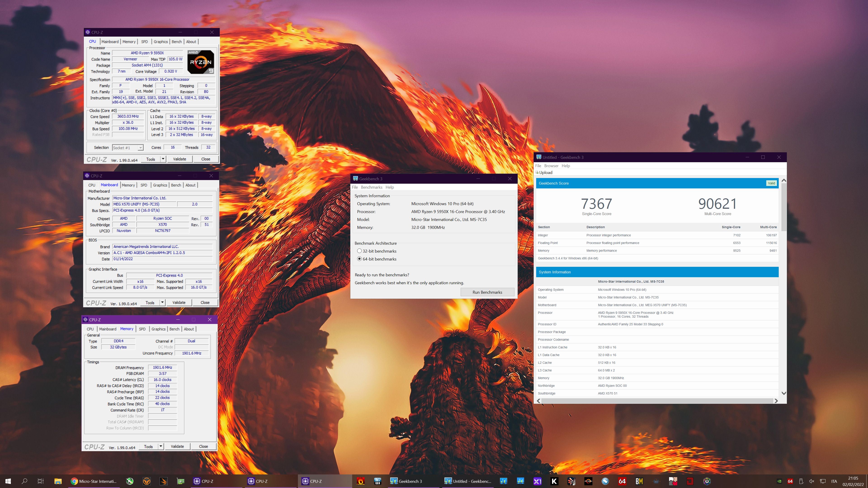The width and height of the screenshot is (868, 488).
Task: Open the orange hexagon taskbar app
Action: tap(146, 481)
